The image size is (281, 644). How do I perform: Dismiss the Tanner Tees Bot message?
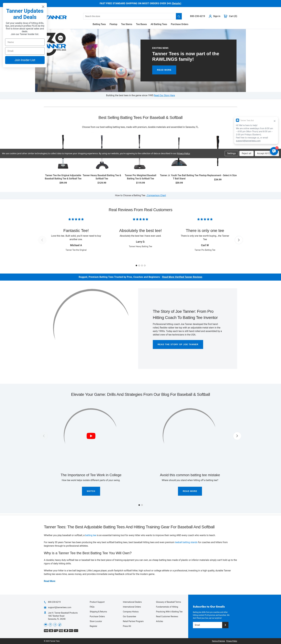point(275,121)
